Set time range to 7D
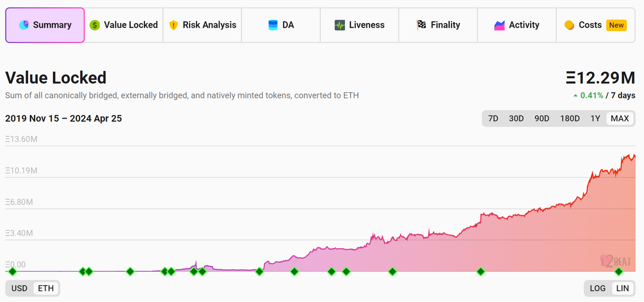This screenshot has width=644, height=302. [493, 119]
